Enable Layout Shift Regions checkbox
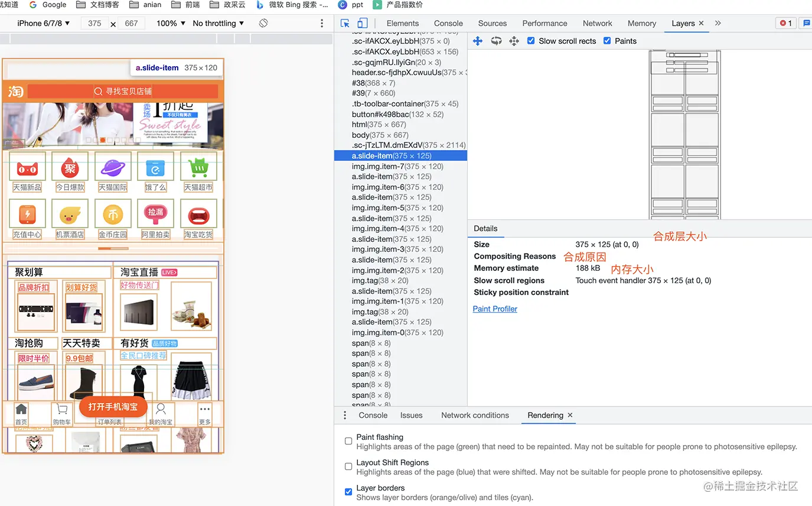This screenshot has width=812, height=506. (348, 466)
